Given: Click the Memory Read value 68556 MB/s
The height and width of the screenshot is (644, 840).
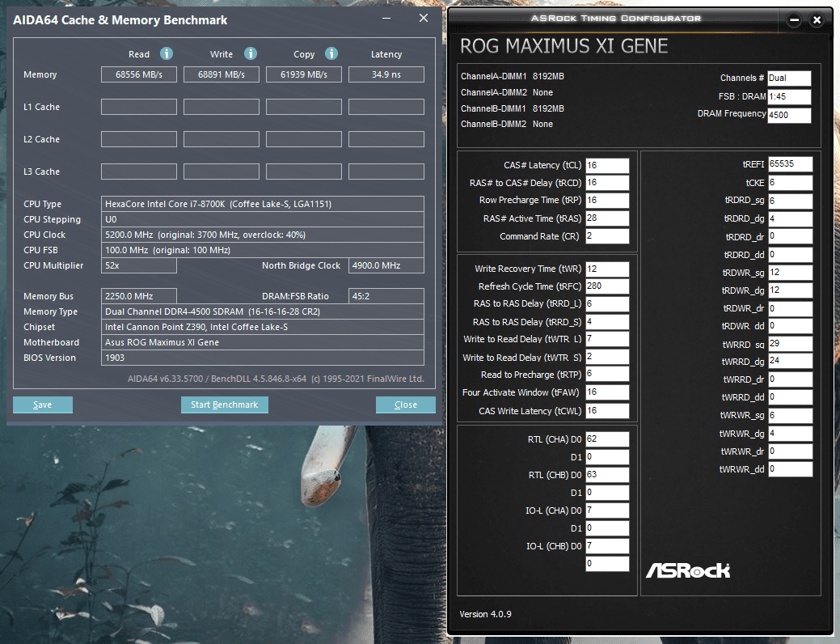Looking at the screenshot, I should [139, 74].
